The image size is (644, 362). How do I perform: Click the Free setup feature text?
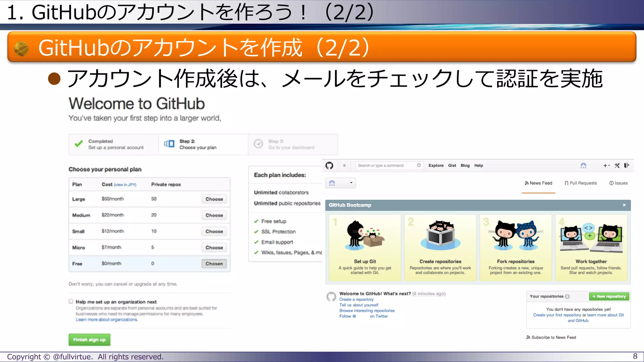[274, 222]
